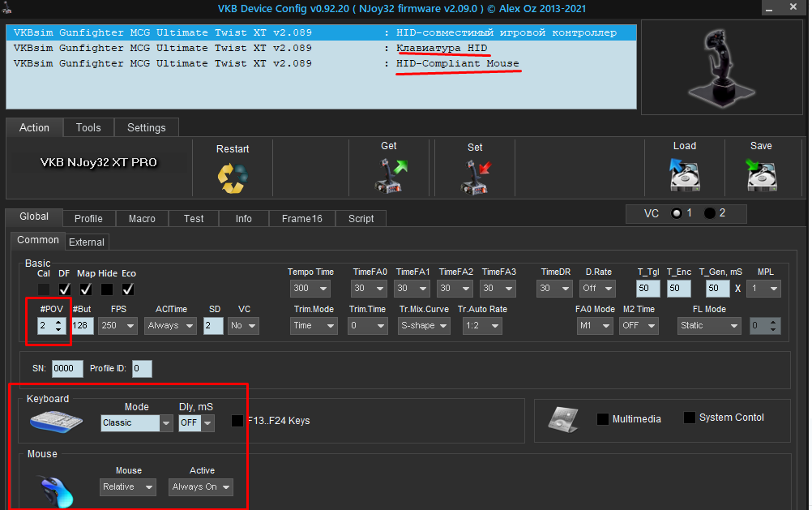Screen dimensions: 812x510
Task: Click the SN input field
Action: pos(67,368)
